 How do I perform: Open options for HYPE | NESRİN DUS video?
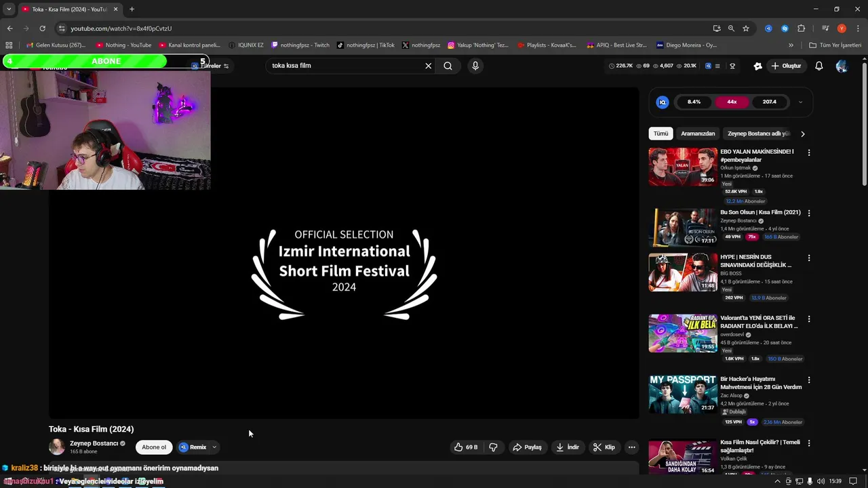tap(808, 258)
